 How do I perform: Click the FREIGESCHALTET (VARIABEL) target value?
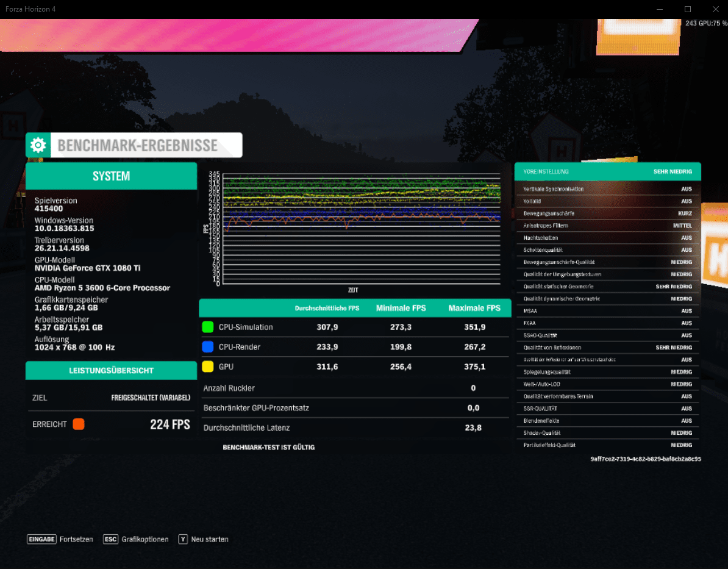tap(151, 398)
